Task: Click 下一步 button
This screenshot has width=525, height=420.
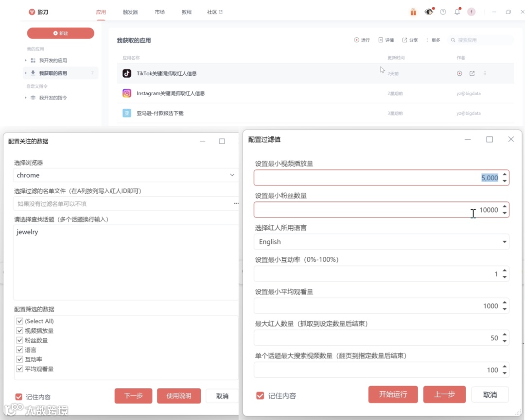Action: click(133, 396)
